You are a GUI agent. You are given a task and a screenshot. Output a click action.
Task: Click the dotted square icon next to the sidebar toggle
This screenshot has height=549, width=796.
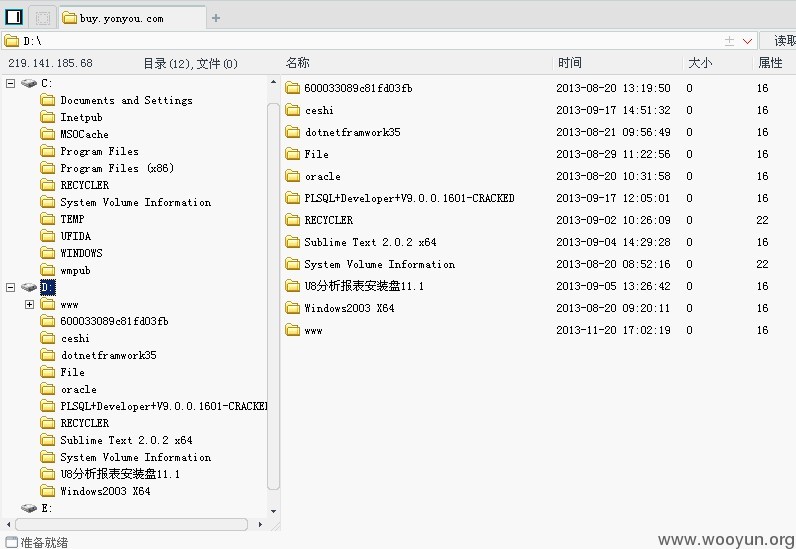(43, 18)
